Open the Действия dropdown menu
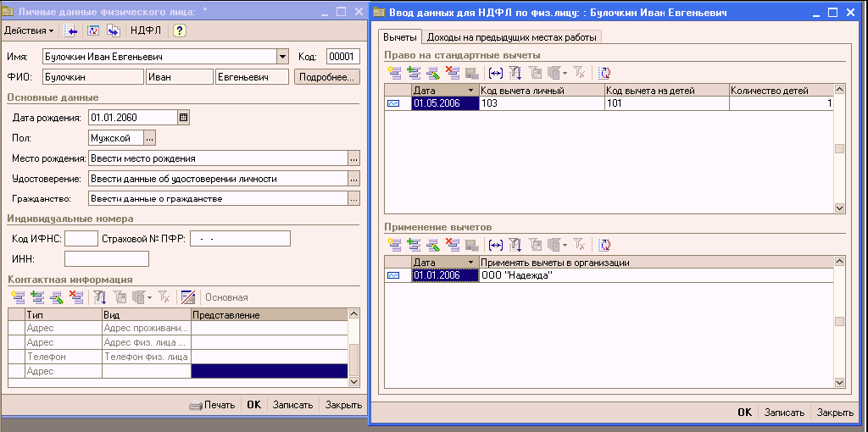Image resolution: width=868 pixels, height=432 pixels. pyautogui.click(x=28, y=30)
